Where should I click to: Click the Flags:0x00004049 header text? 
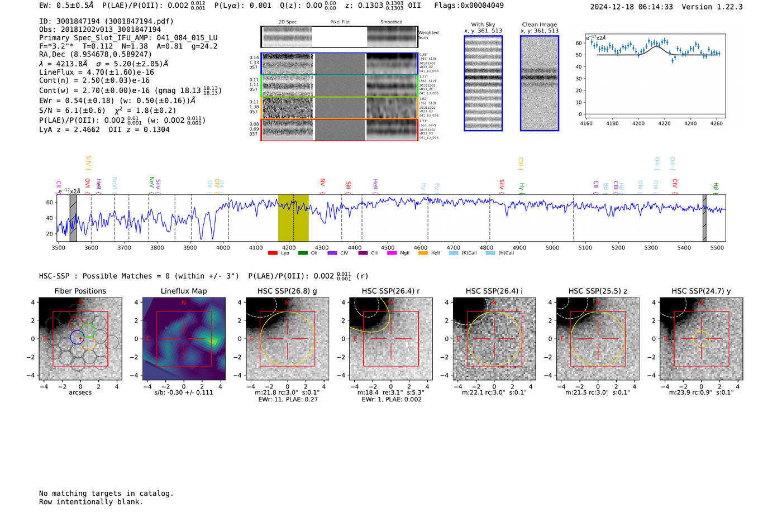(x=469, y=6)
